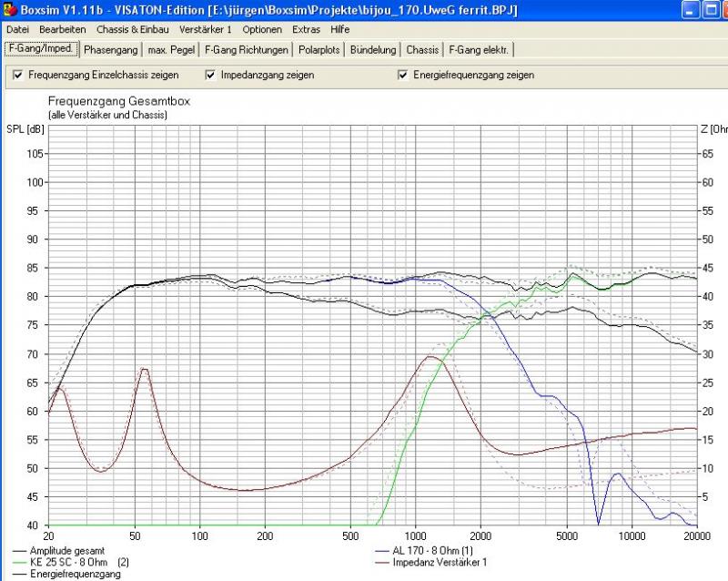Open the 'F-Gang elektr.' tab

[x=479, y=49]
